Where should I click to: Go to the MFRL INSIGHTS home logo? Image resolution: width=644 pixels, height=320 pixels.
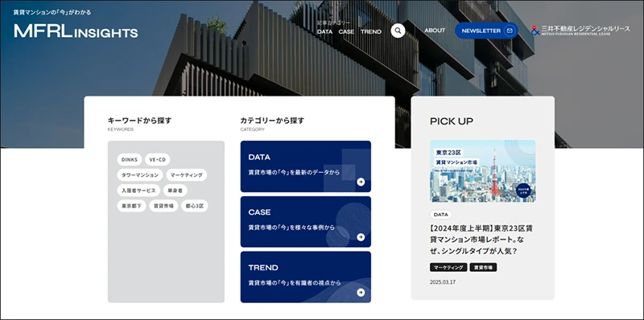pos(76,31)
